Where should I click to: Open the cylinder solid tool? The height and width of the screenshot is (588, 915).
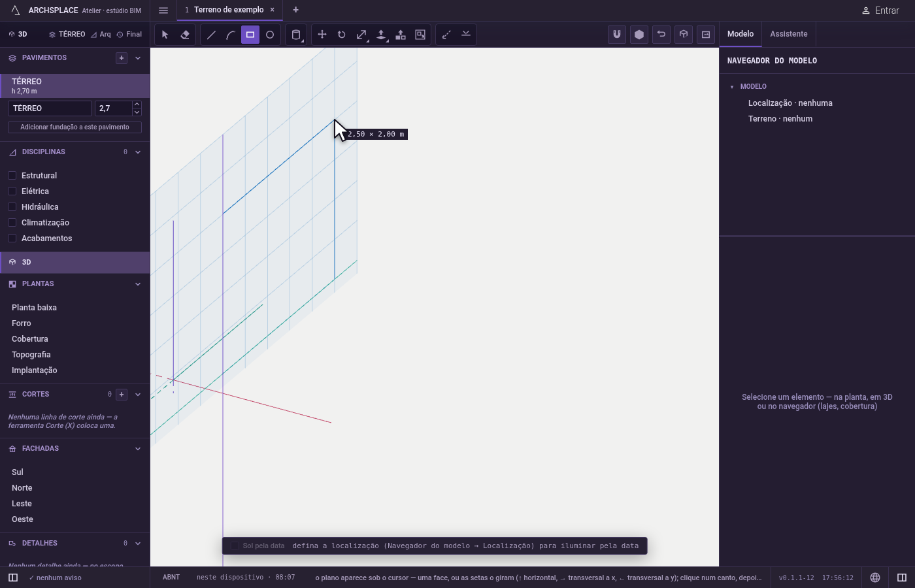coord(296,35)
